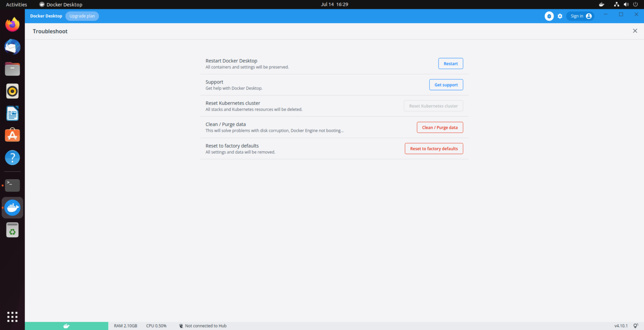Click the Upgrade plan button
This screenshot has height=330, width=644.
tap(82, 16)
